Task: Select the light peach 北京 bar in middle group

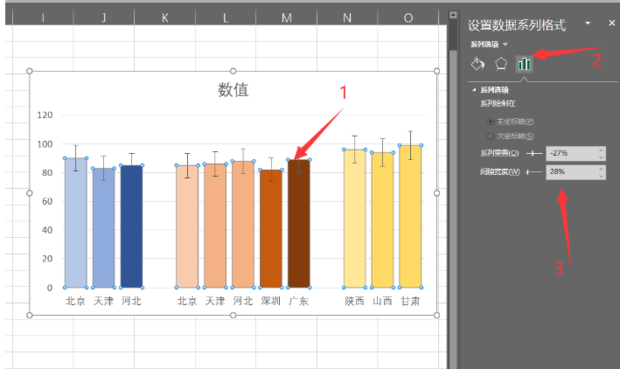Action: click(x=187, y=226)
